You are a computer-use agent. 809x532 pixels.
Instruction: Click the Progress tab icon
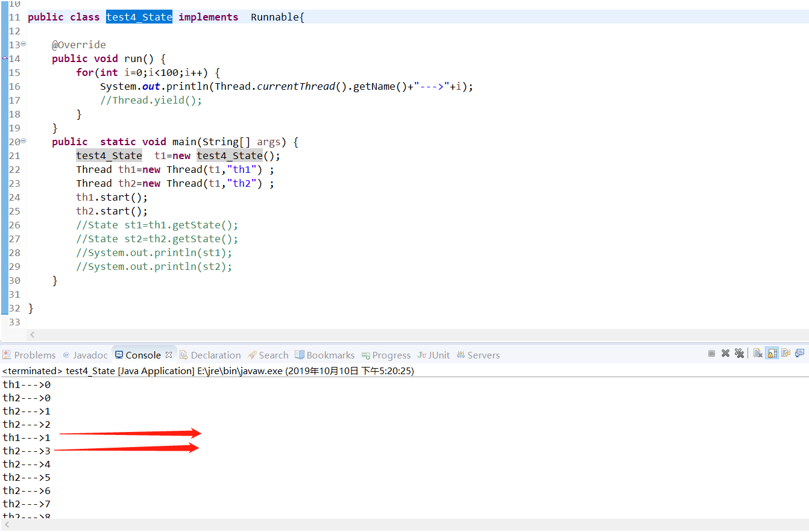tap(365, 355)
